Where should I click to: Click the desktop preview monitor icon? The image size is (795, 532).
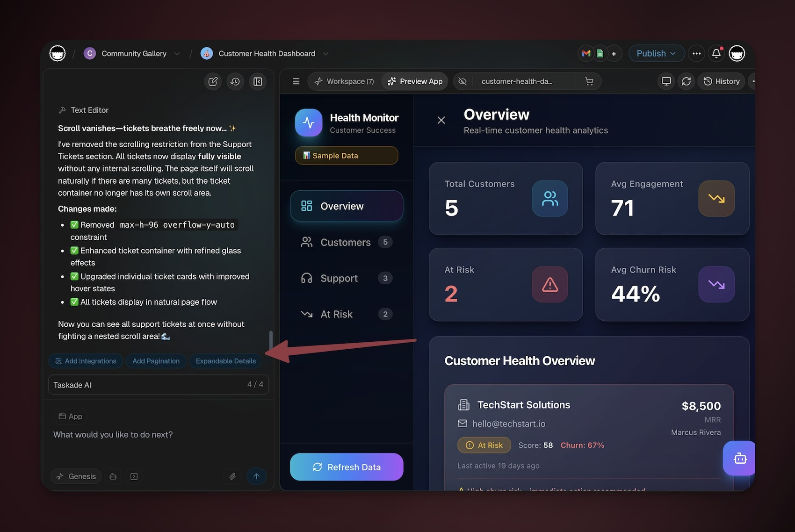coord(666,81)
